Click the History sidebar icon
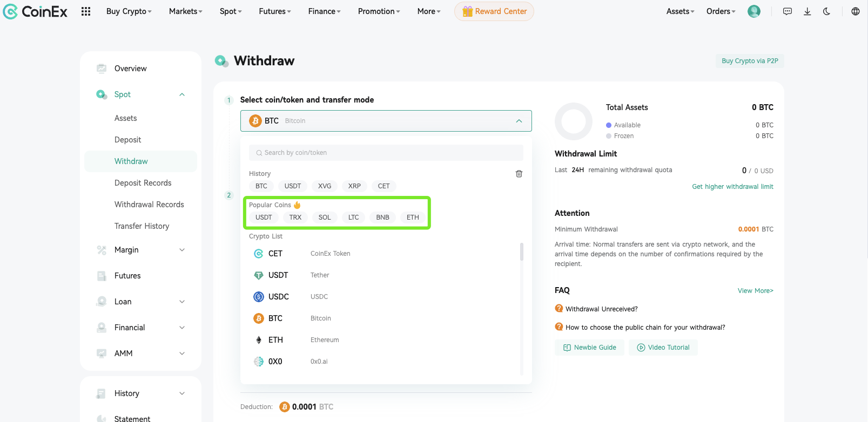This screenshot has width=868, height=422. click(x=101, y=393)
